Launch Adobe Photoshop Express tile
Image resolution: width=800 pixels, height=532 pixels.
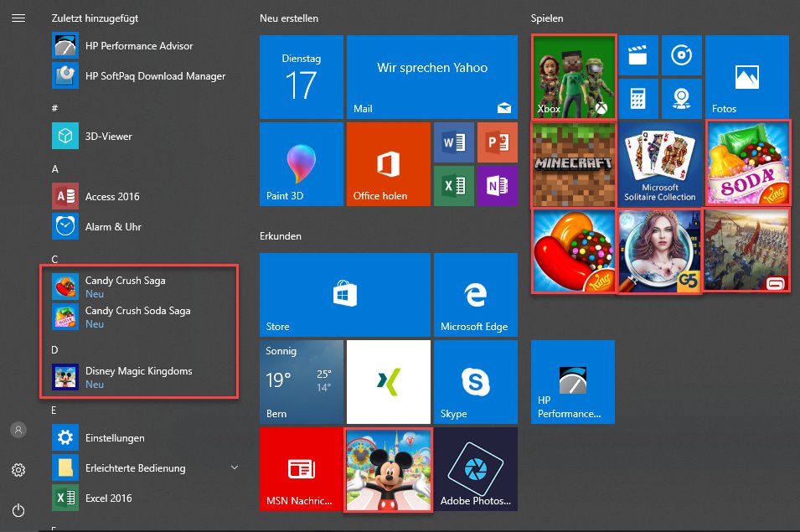point(476,469)
